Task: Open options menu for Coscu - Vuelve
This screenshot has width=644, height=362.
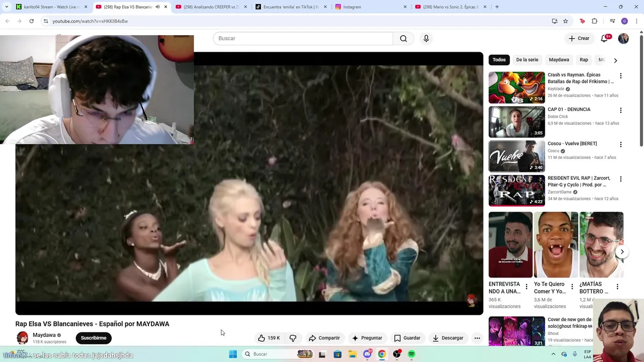Action: (620, 145)
